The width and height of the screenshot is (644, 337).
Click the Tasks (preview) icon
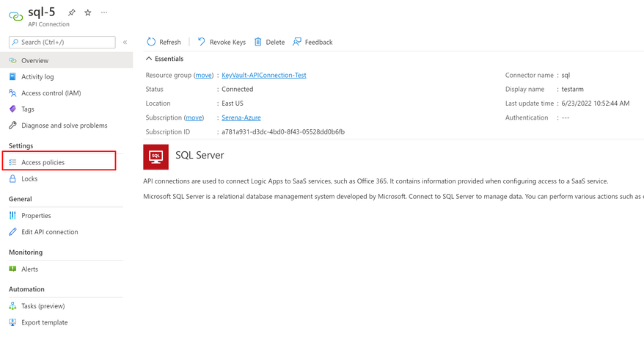[x=12, y=305]
